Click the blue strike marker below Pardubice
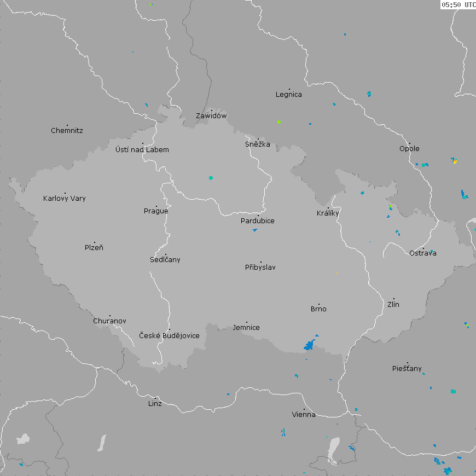The width and height of the screenshot is (476, 476). 254,230
